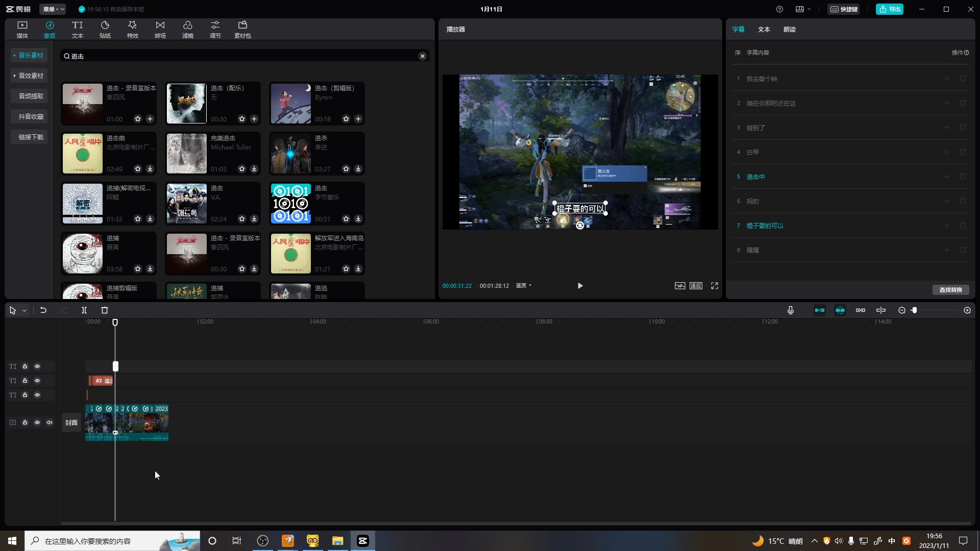980x551 pixels.
Task: Switch to the 字幕 tab
Action: (738, 30)
